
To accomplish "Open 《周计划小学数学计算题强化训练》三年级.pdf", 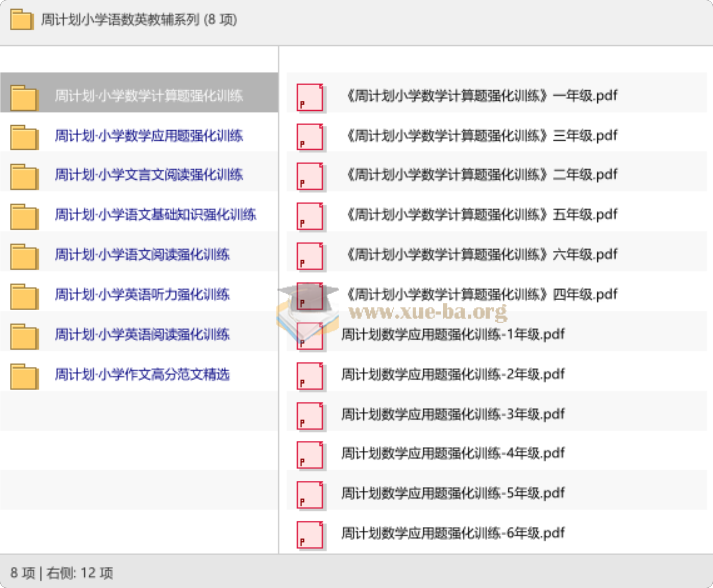I will [x=480, y=136].
